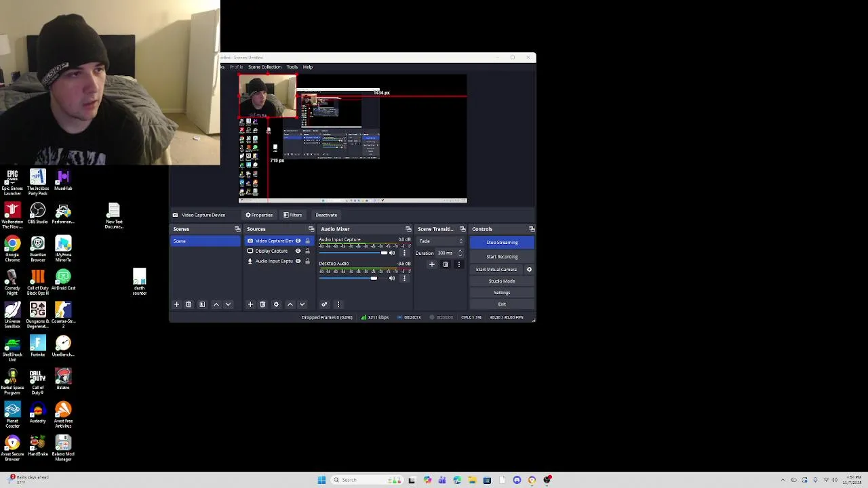
Task: Remove selected source with trash icon
Action: (x=262, y=304)
